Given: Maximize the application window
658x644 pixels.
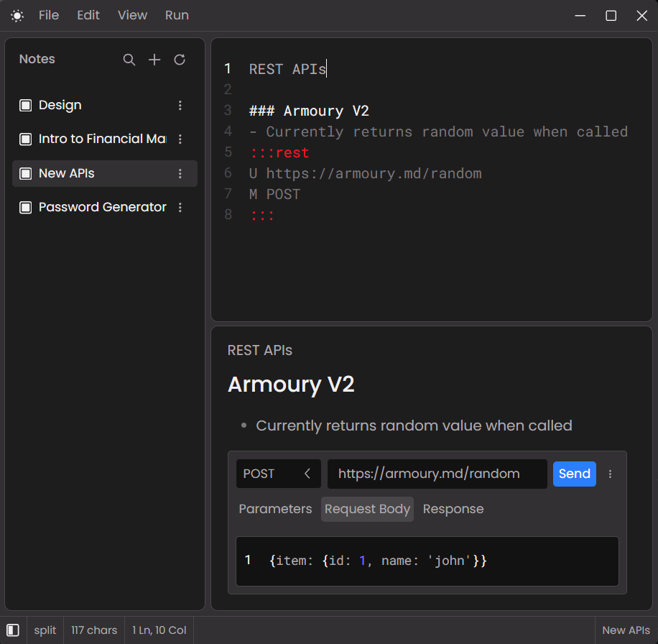Looking at the screenshot, I should tap(611, 16).
